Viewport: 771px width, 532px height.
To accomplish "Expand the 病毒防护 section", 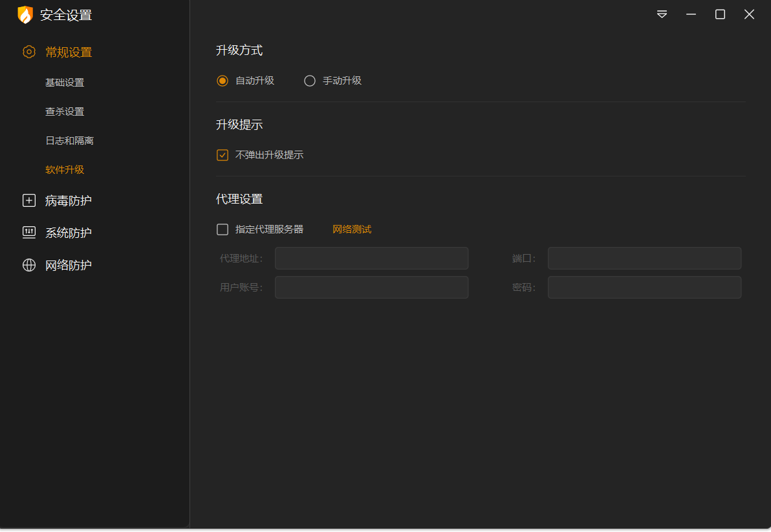I will (x=69, y=200).
